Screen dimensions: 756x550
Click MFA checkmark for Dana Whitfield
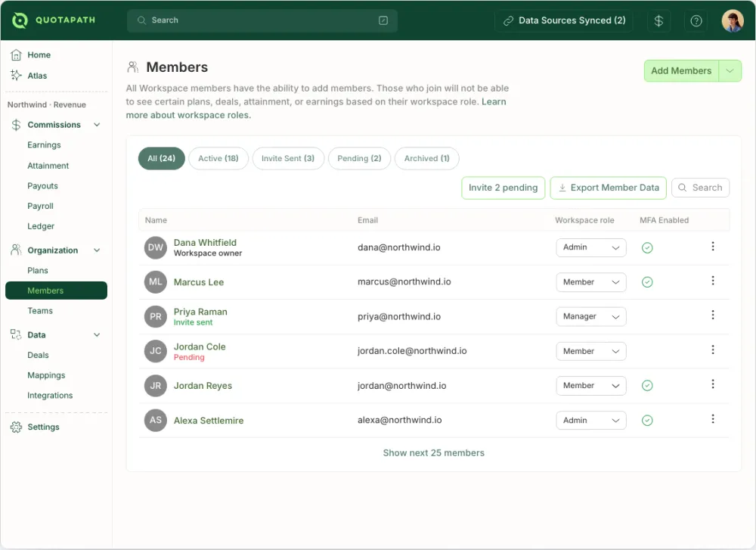pyautogui.click(x=647, y=248)
